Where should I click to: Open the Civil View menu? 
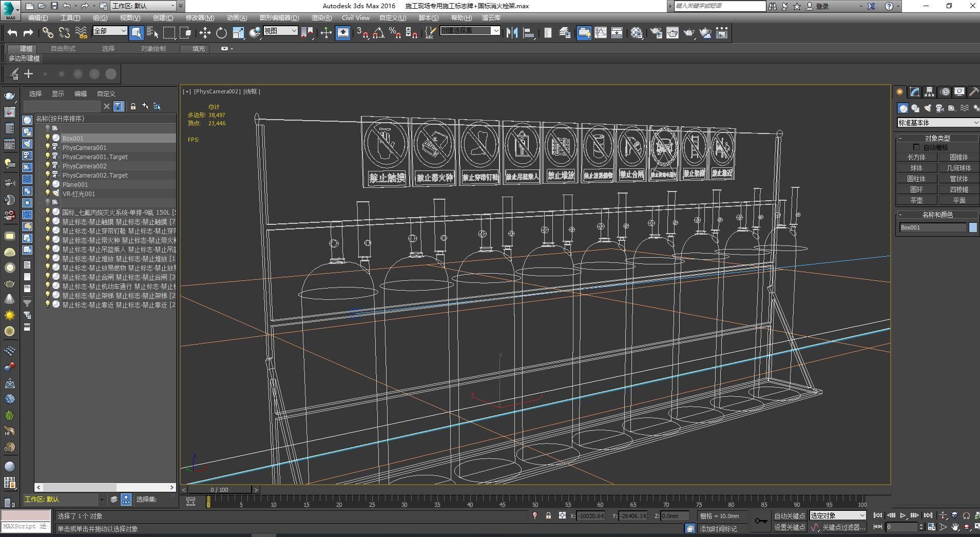[355, 18]
